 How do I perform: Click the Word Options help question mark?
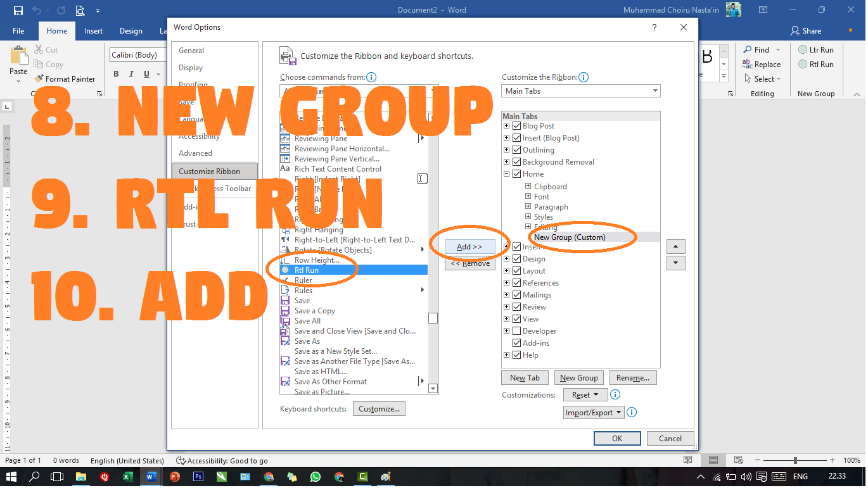[654, 27]
